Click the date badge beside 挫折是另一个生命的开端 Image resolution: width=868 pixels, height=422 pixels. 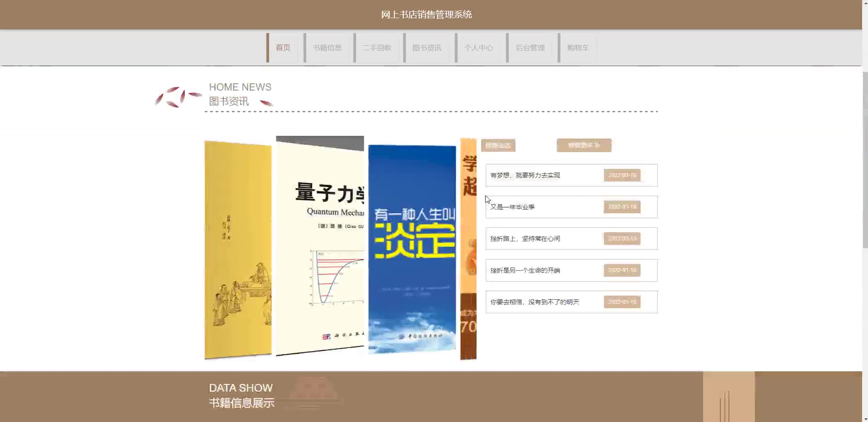622,270
